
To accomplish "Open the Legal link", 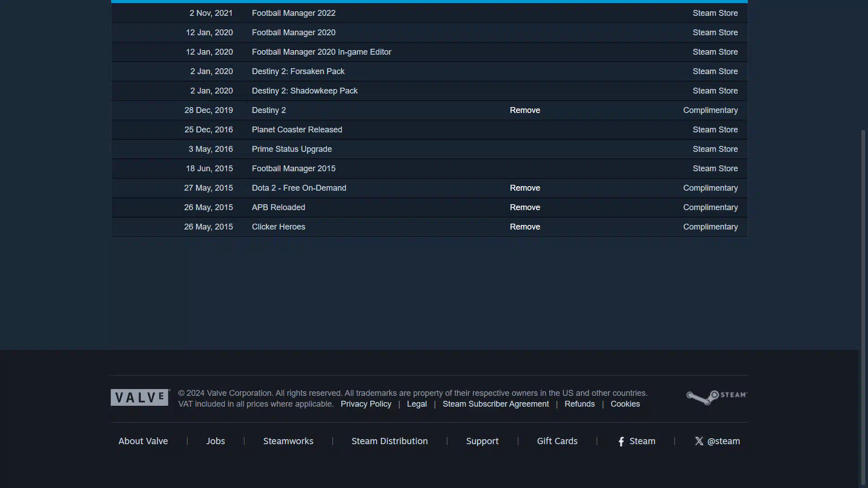I will tap(417, 404).
